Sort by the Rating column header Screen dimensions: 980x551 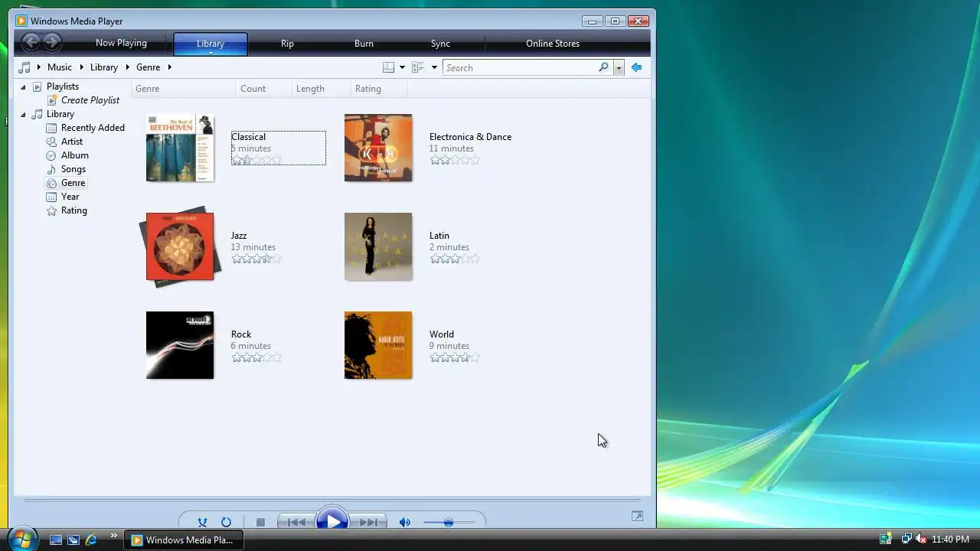pyautogui.click(x=379, y=89)
